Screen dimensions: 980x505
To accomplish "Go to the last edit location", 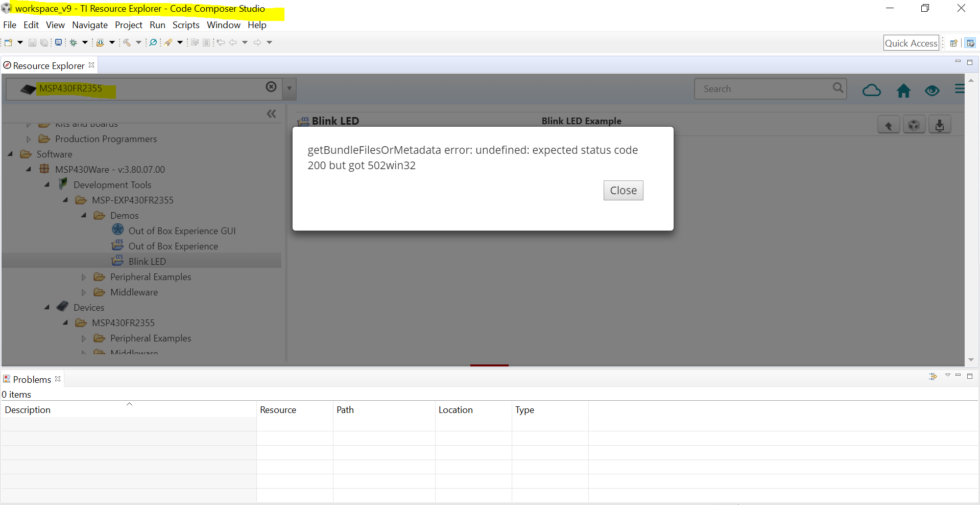I will (221, 42).
